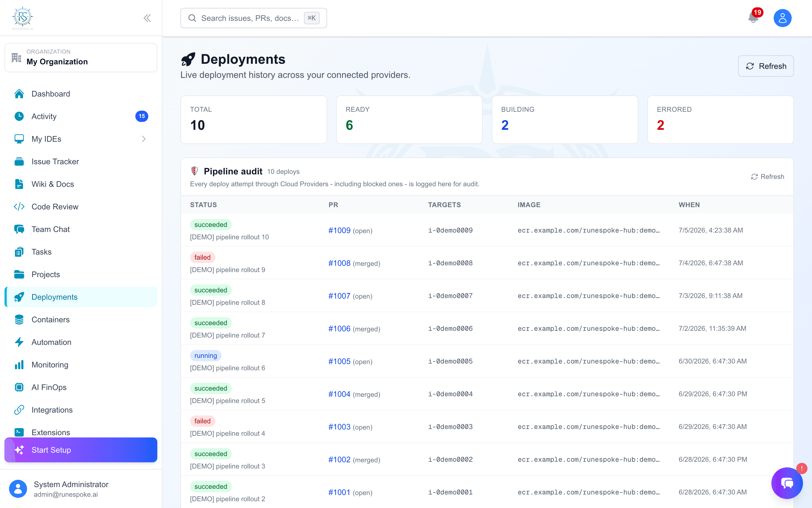Click the STATUS column header
812x508 pixels.
pyautogui.click(x=203, y=205)
